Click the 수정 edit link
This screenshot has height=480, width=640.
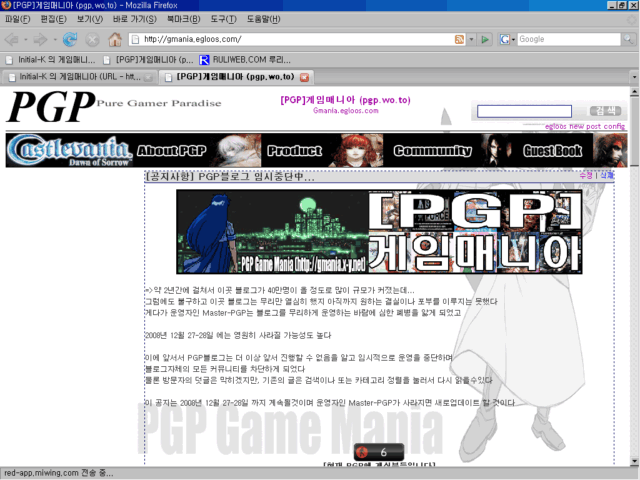[x=586, y=176]
